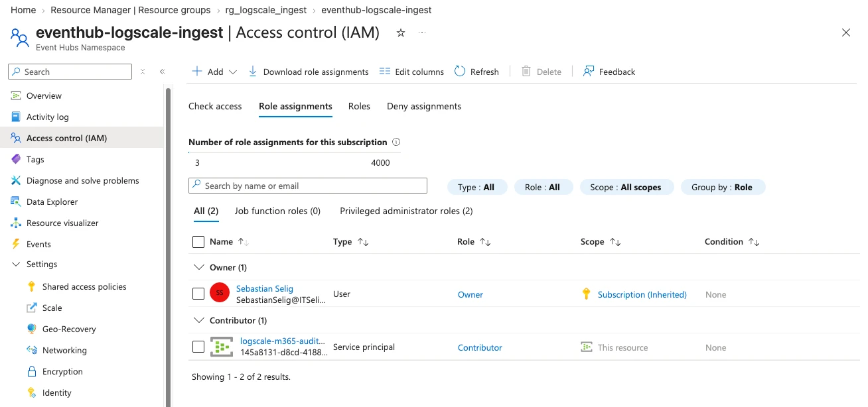Switch to the Check access tab
This screenshot has height=407, width=868.
click(215, 106)
